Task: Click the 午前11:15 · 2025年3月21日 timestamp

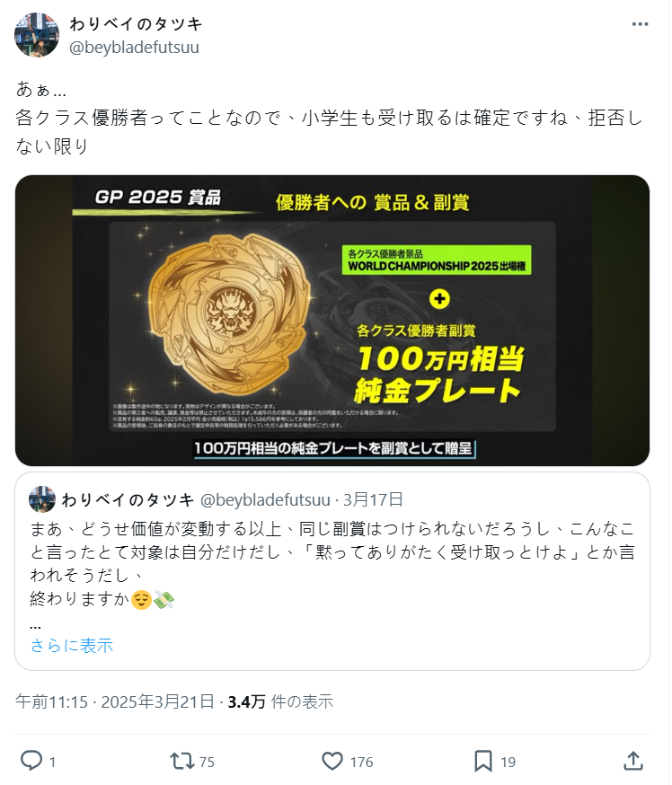Action: click(x=115, y=701)
